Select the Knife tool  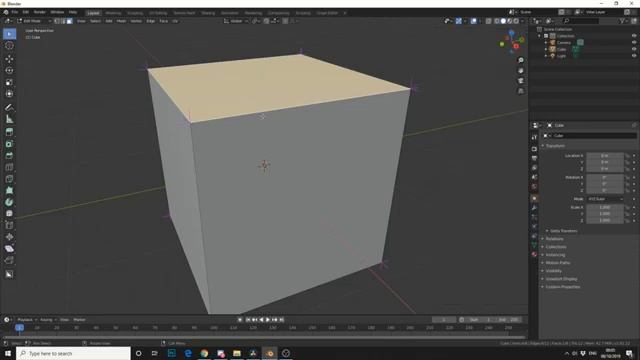point(9,179)
